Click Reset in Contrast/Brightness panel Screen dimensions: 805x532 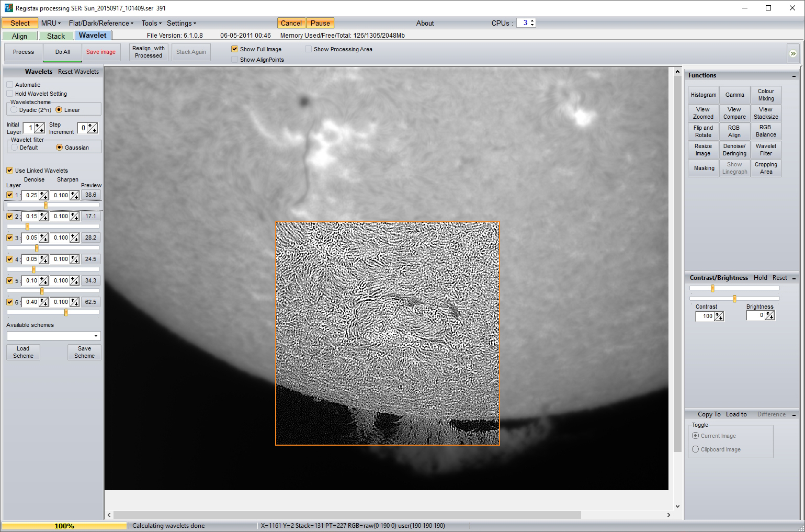coord(779,278)
